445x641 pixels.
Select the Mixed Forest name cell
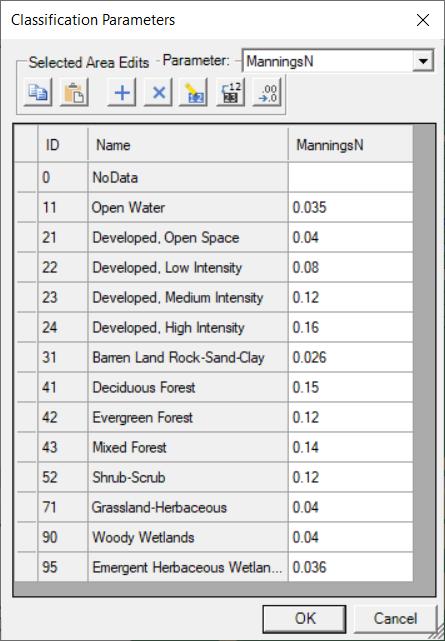[x=188, y=447]
